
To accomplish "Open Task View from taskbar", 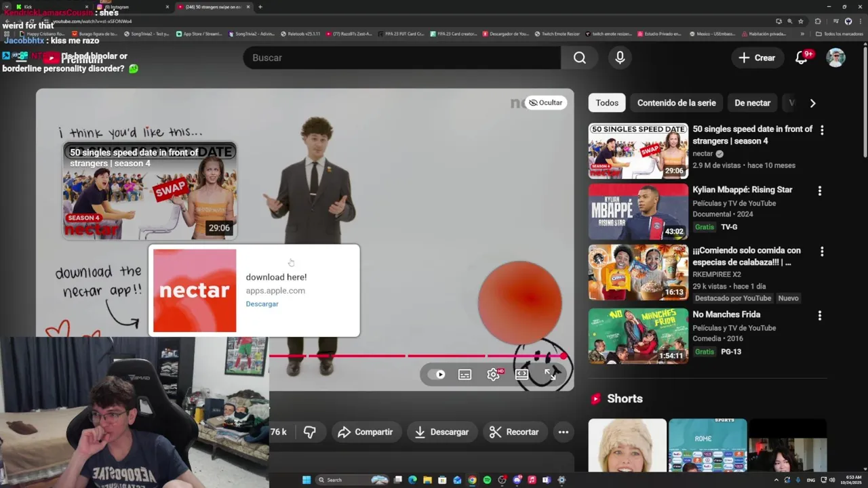I will coord(398,480).
